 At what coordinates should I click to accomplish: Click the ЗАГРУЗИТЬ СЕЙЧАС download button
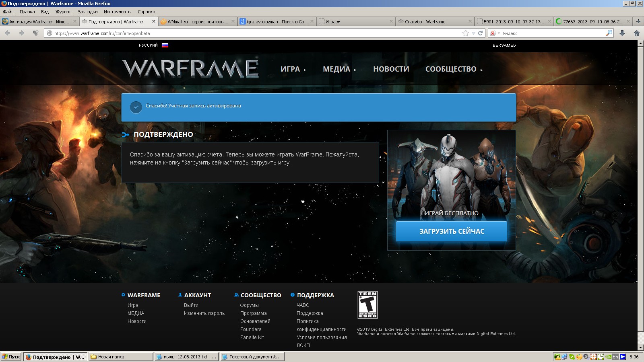tap(452, 231)
